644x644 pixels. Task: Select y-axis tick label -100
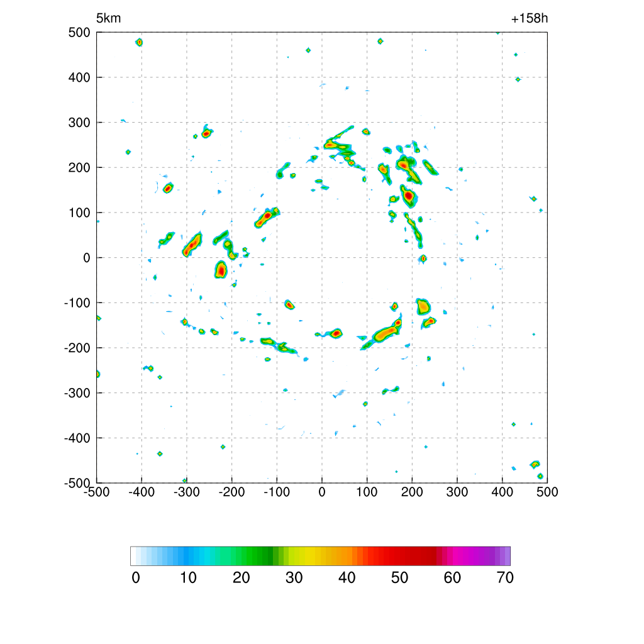pos(77,303)
